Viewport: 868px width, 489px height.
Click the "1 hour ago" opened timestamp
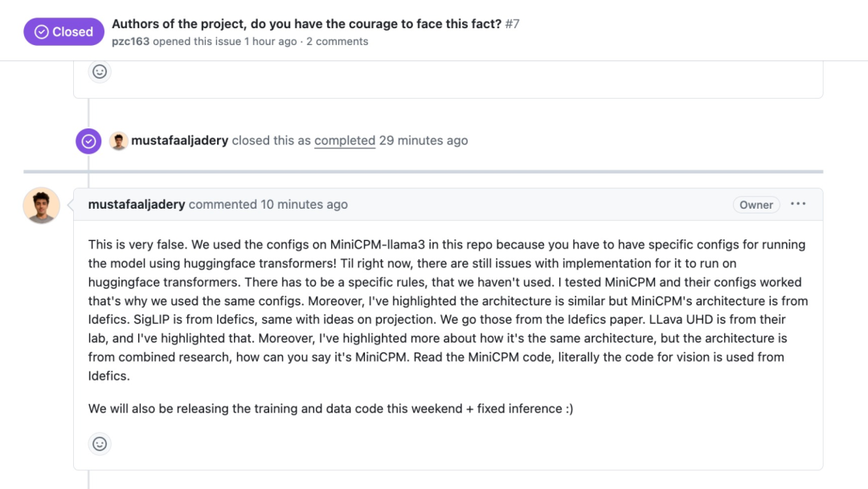coord(271,42)
